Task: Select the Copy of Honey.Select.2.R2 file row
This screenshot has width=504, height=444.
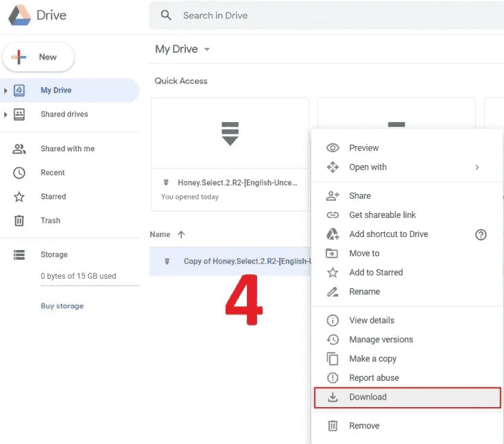Action: click(x=230, y=261)
